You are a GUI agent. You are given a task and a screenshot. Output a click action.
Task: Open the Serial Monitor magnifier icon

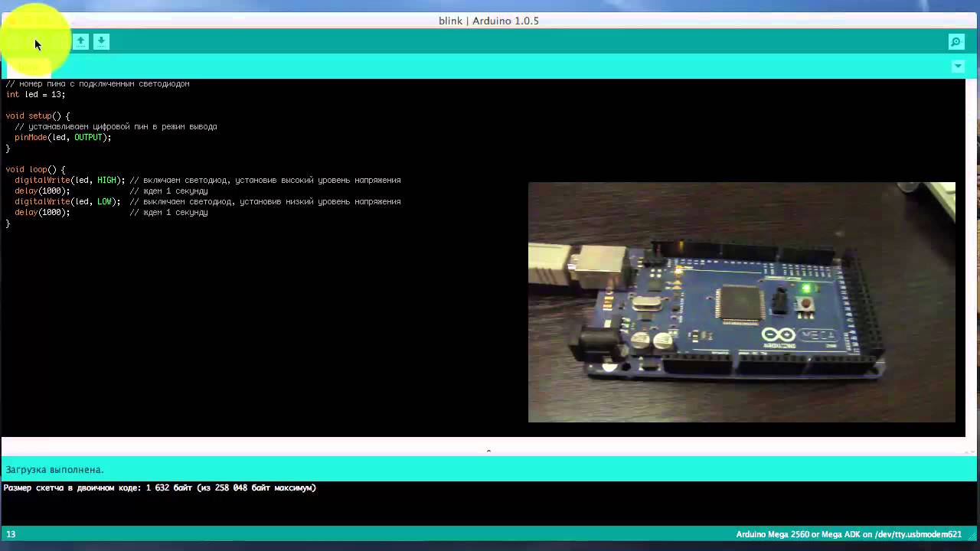click(x=955, y=41)
